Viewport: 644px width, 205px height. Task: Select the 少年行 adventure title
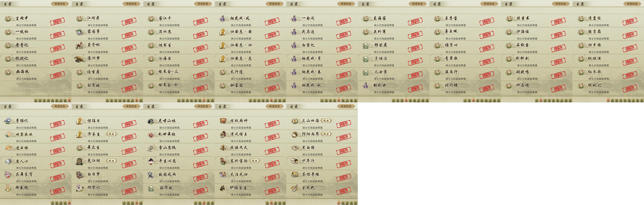(x=308, y=161)
